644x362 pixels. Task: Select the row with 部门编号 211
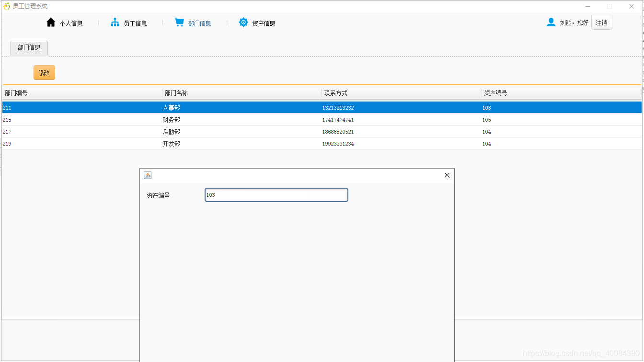[322, 108]
